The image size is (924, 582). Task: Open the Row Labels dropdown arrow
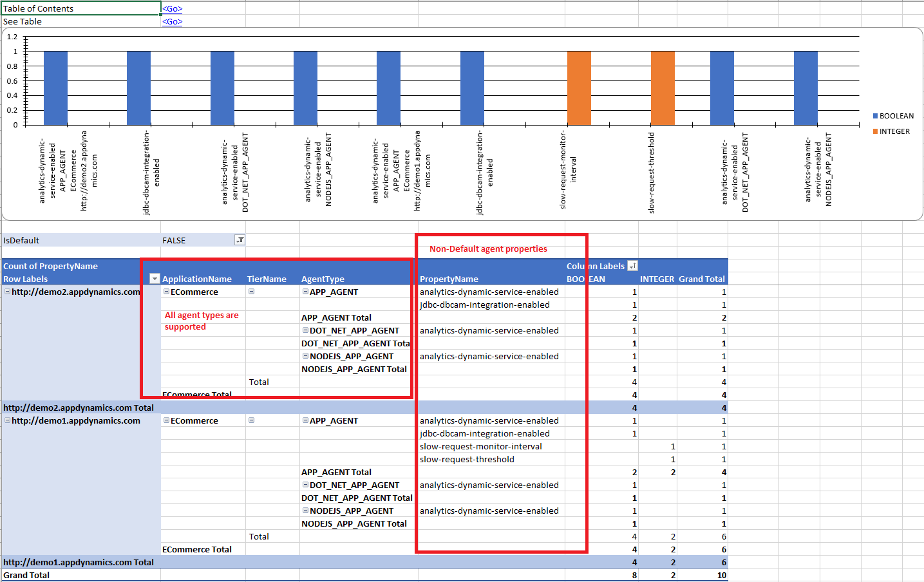click(155, 279)
